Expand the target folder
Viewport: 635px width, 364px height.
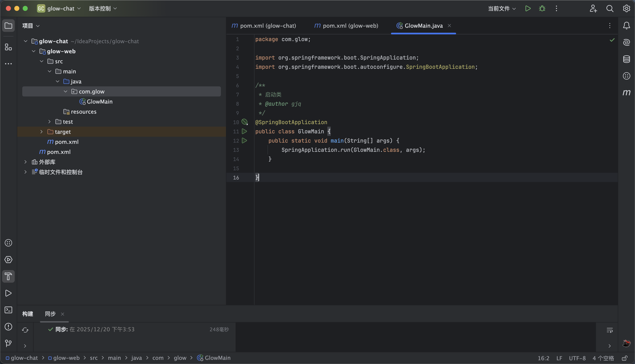tap(42, 132)
